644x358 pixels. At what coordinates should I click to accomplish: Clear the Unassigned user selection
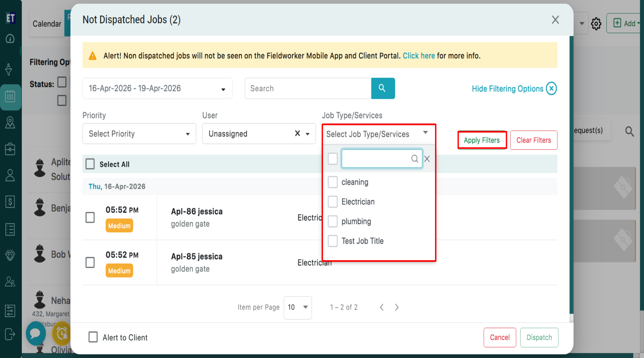(297, 134)
